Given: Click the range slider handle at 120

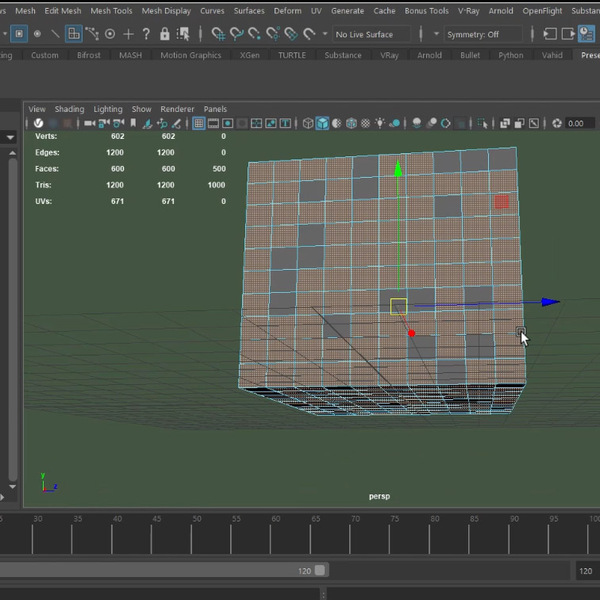Looking at the screenshot, I should [320, 570].
